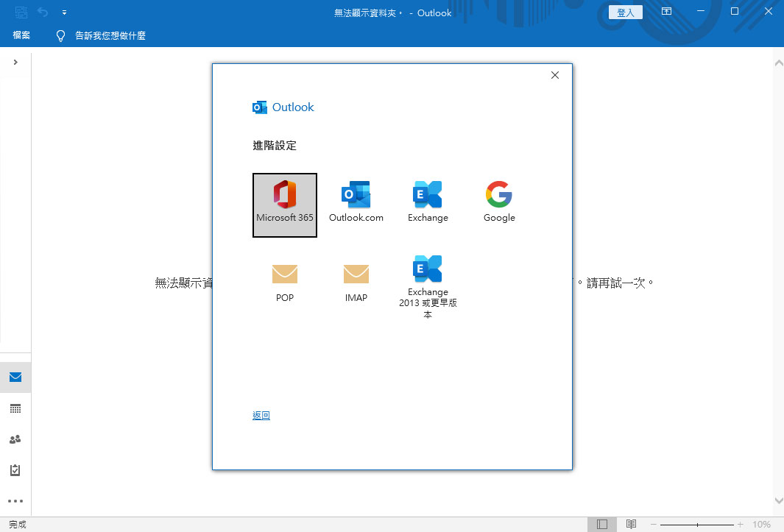The width and height of the screenshot is (784, 532).
Task: Select the Microsoft 365 account type
Action: (284, 205)
